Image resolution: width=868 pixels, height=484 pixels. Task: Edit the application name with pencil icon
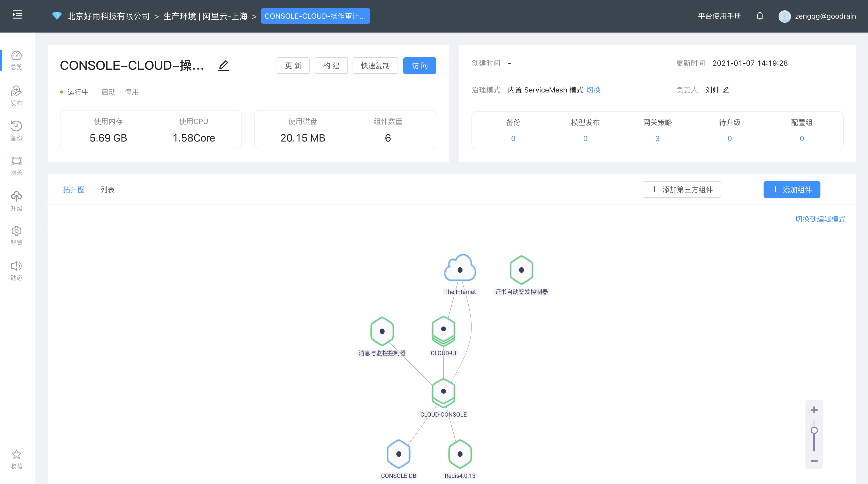click(223, 65)
